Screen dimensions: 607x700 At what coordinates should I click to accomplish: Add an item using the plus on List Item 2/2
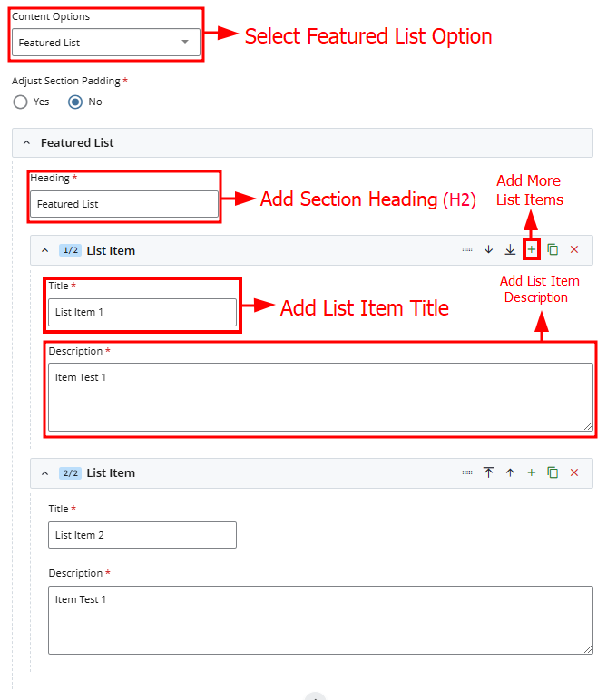tap(532, 472)
